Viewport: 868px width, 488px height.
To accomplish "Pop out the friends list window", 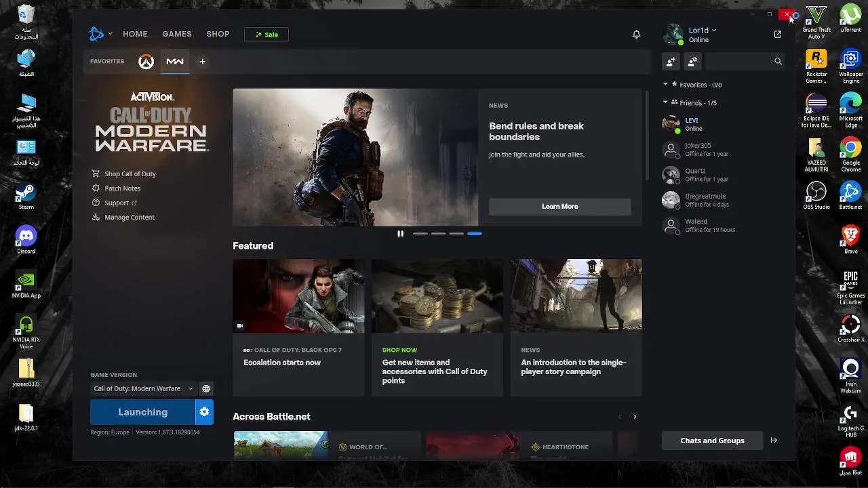I will (777, 34).
